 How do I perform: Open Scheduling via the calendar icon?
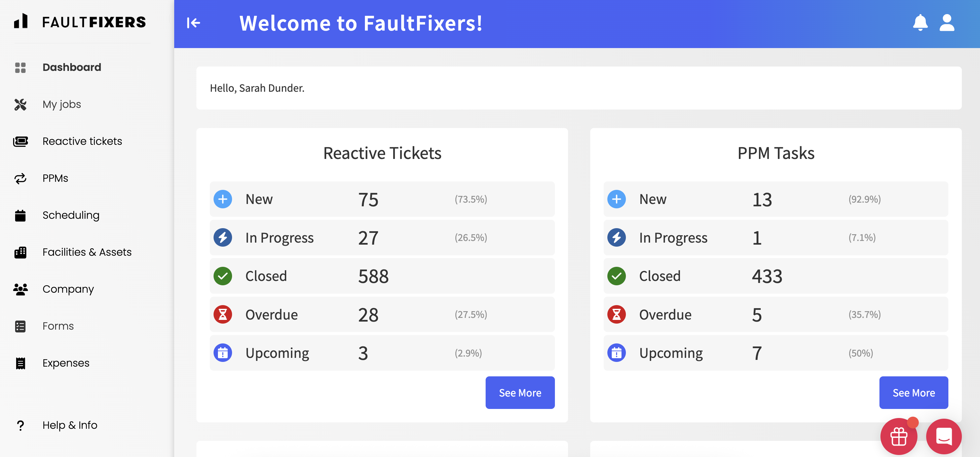click(20, 215)
